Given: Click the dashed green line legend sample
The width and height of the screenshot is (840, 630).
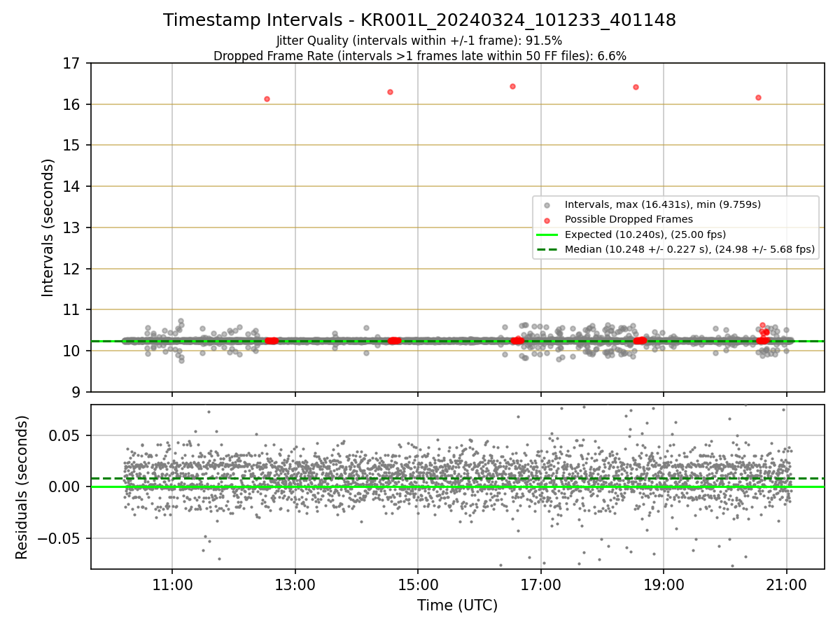Looking at the screenshot, I should click(547, 249).
